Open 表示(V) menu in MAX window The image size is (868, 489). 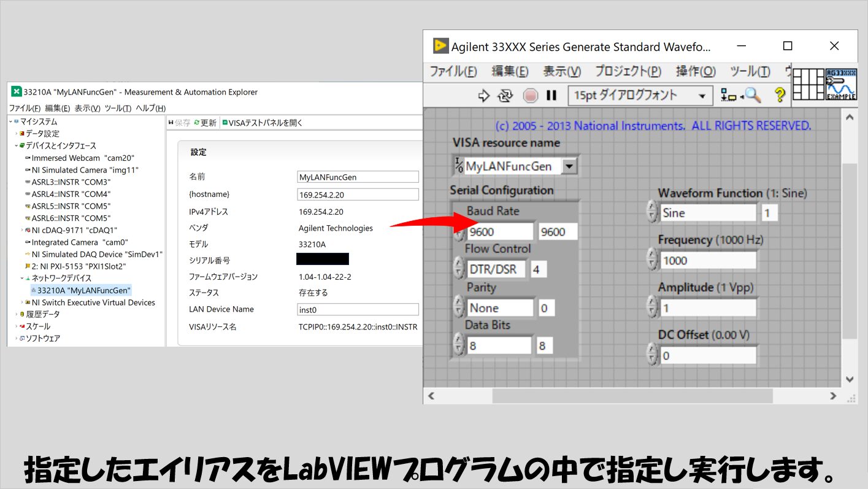[x=88, y=108]
